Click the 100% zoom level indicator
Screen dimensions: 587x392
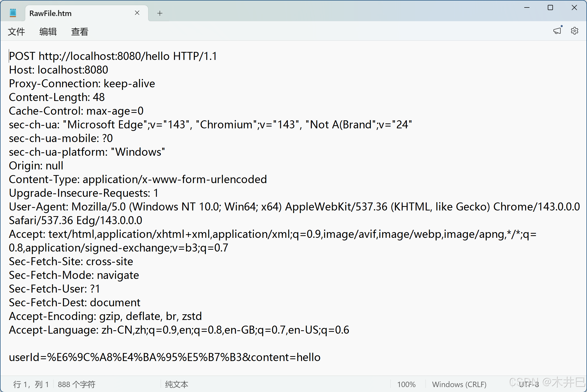[406, 385]
